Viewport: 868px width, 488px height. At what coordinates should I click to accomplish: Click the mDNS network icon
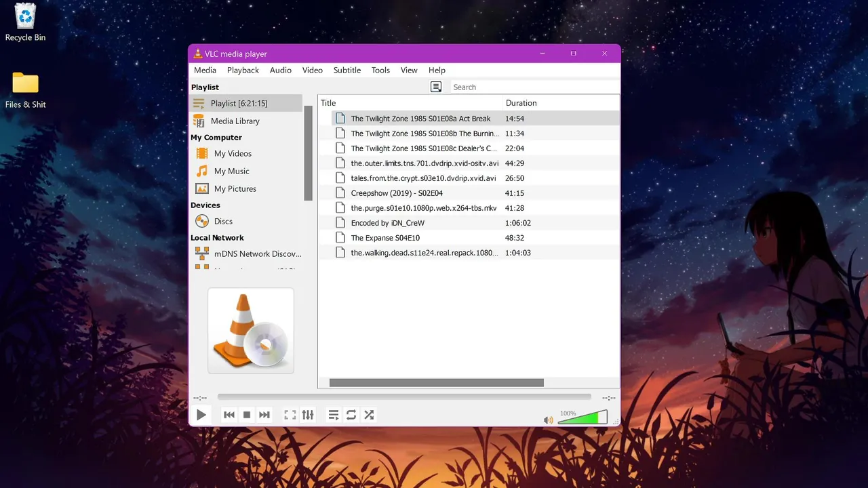[201, 253]
